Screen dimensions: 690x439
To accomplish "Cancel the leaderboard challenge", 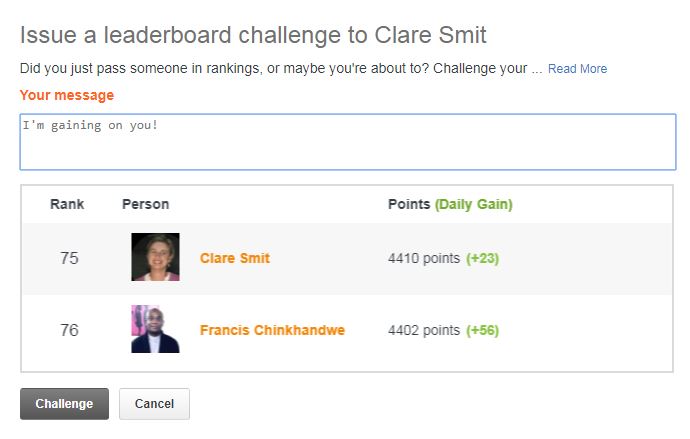I will point(154,403).
